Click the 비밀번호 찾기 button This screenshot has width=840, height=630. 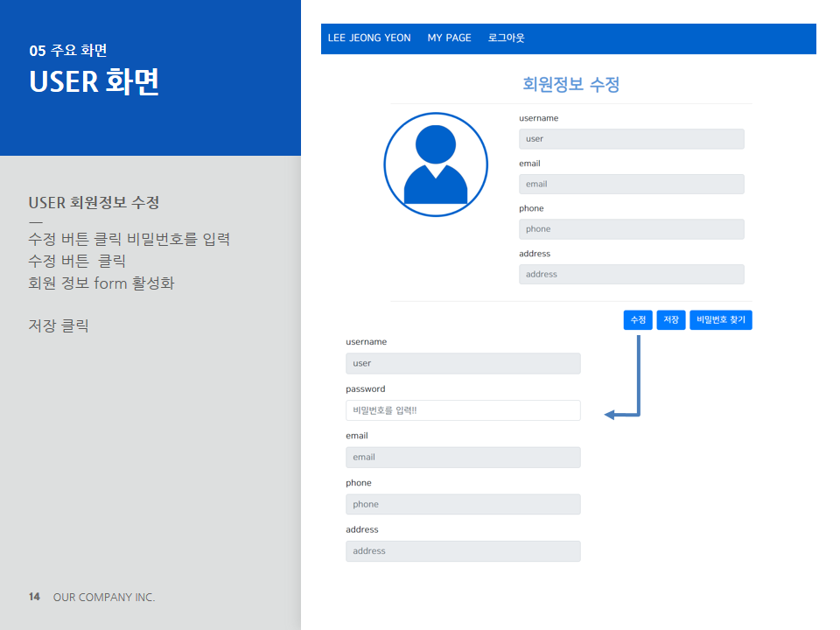point(720,320)
